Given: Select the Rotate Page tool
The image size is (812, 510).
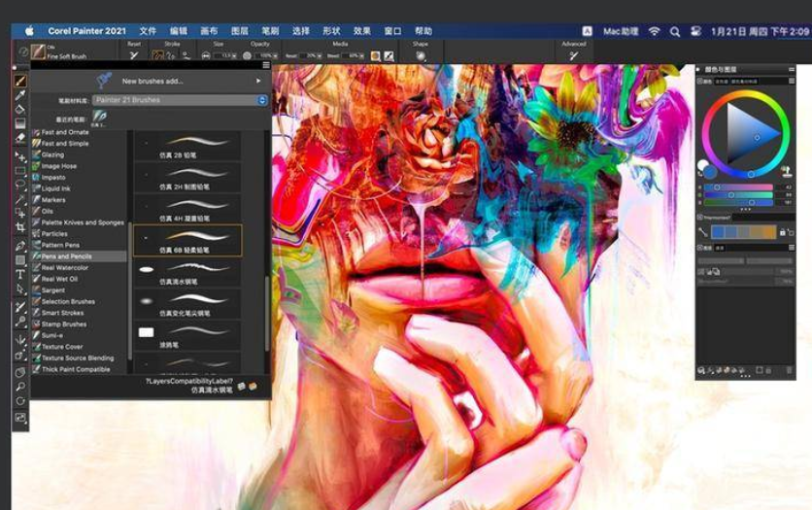Looking at the screenshot, I should [x=20, y=401].
